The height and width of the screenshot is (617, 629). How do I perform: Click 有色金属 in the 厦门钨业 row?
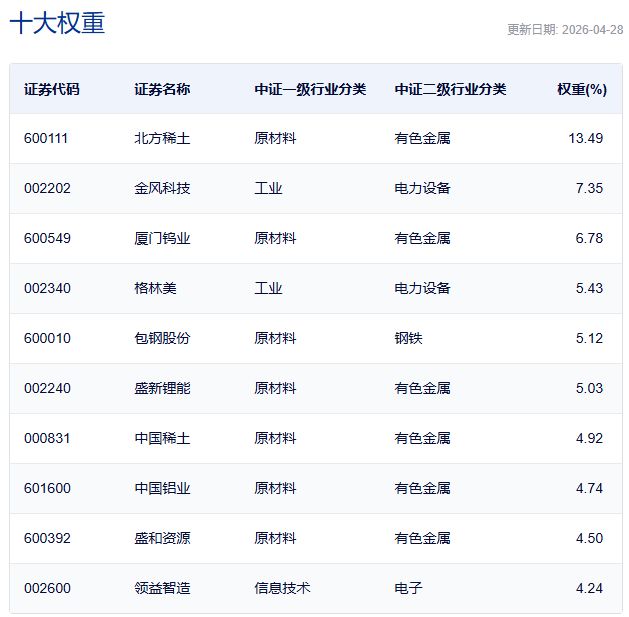coord(422,238)
